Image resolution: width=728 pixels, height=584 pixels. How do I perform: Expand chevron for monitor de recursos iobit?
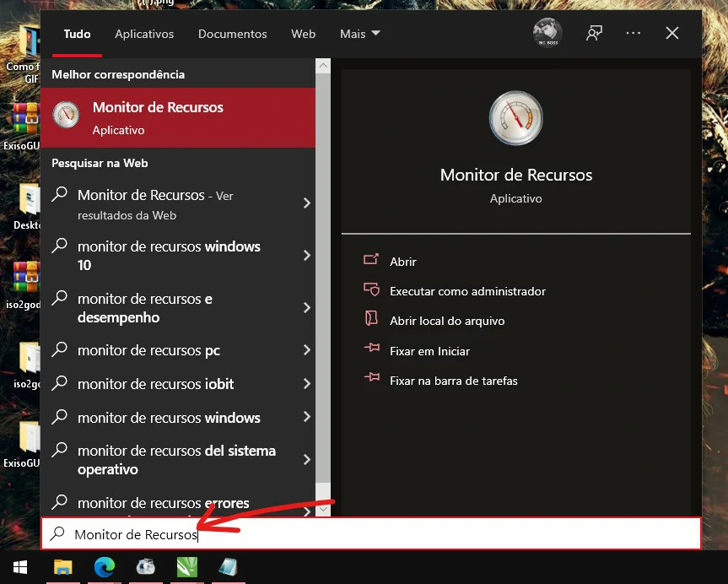pos(306,383)
